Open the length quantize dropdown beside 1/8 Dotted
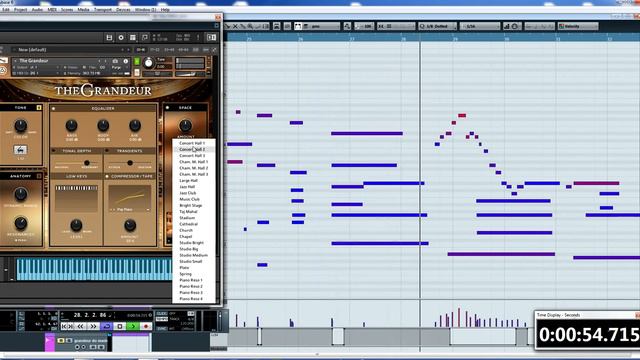The width and height of the screenshot is (640, 360). tap(480, 26)
